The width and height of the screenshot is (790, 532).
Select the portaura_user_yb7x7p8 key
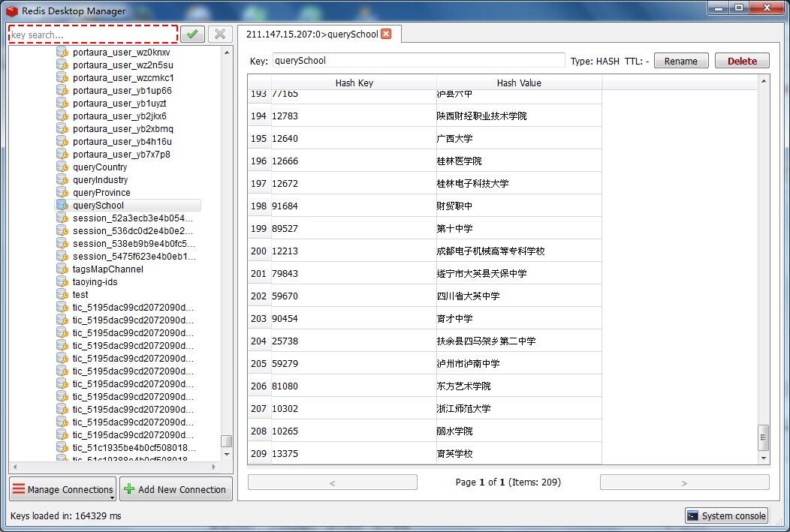click(122, 154)
